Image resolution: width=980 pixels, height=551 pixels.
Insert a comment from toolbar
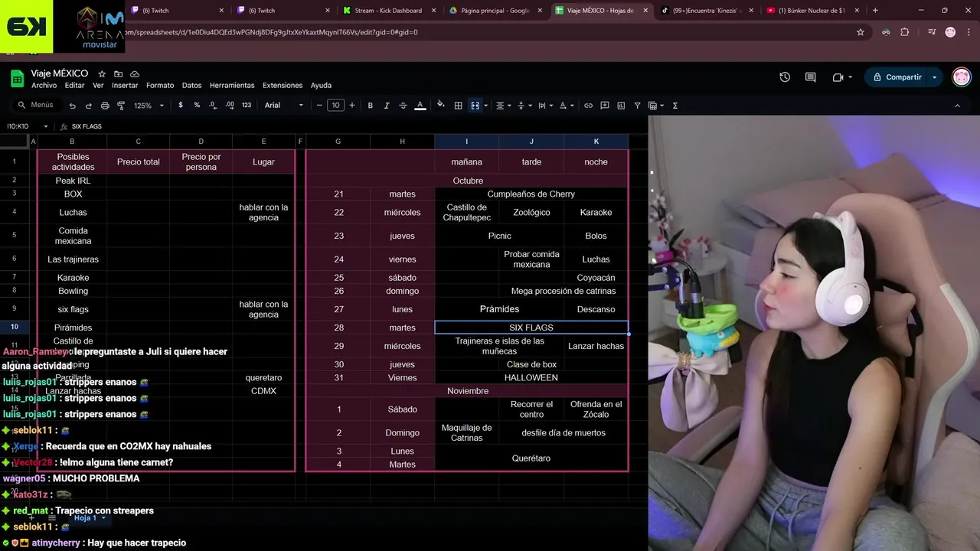[605, 106]
